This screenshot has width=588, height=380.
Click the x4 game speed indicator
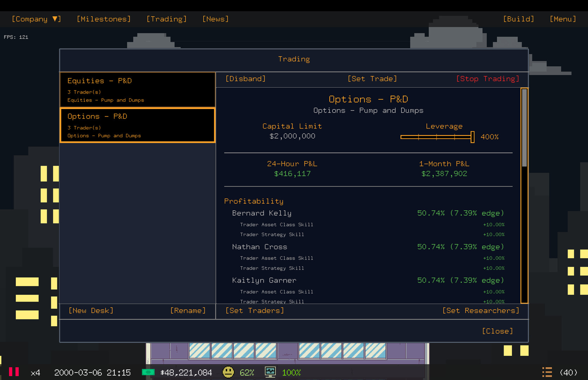[35, 373]
